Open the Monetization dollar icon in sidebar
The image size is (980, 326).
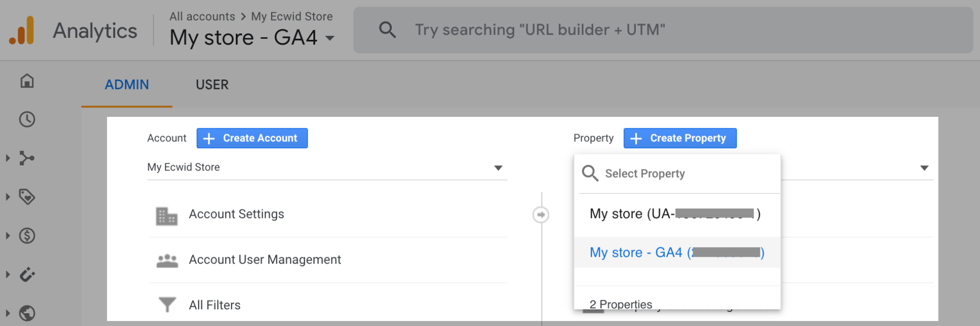pos(27,236)
